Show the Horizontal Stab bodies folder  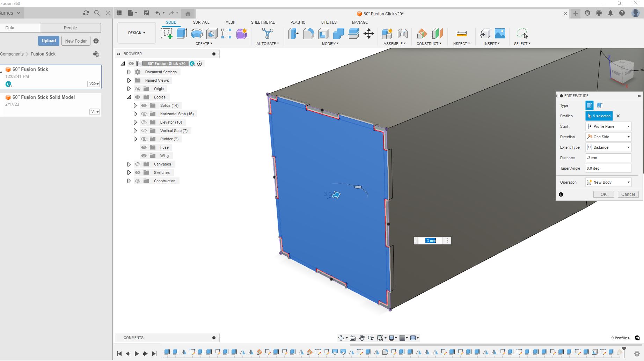click(x=144, y=114)
